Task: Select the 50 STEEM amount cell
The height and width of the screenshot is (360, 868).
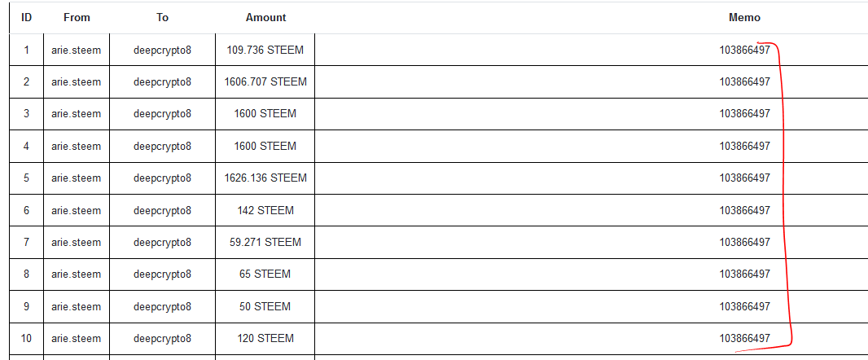Action: coord(265,306)
